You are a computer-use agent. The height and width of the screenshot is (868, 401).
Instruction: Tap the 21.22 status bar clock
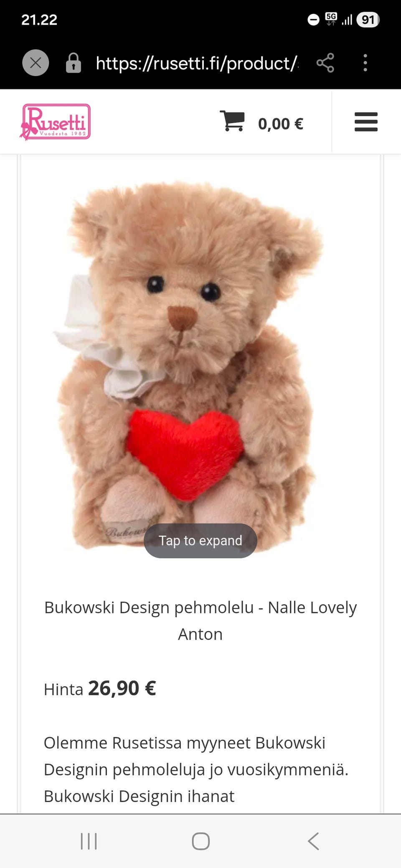pos(39,20)
